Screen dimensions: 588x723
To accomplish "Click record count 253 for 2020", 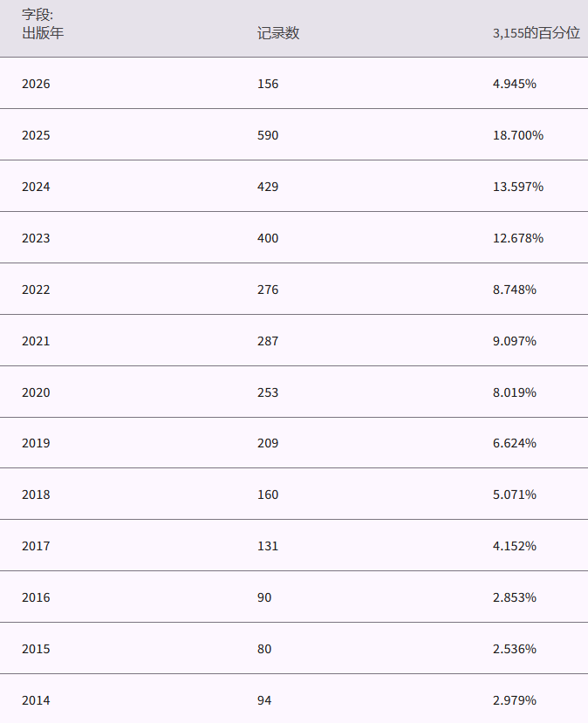I will [268, 392].
